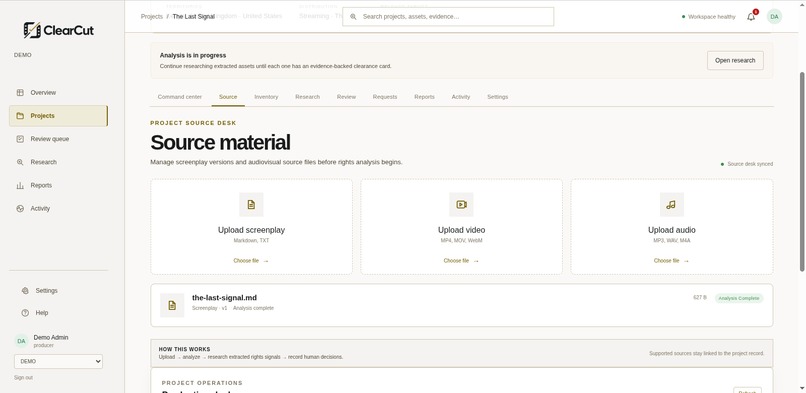Open sidebar Settings gear icon
806x393 pixels.
point(25,291)
